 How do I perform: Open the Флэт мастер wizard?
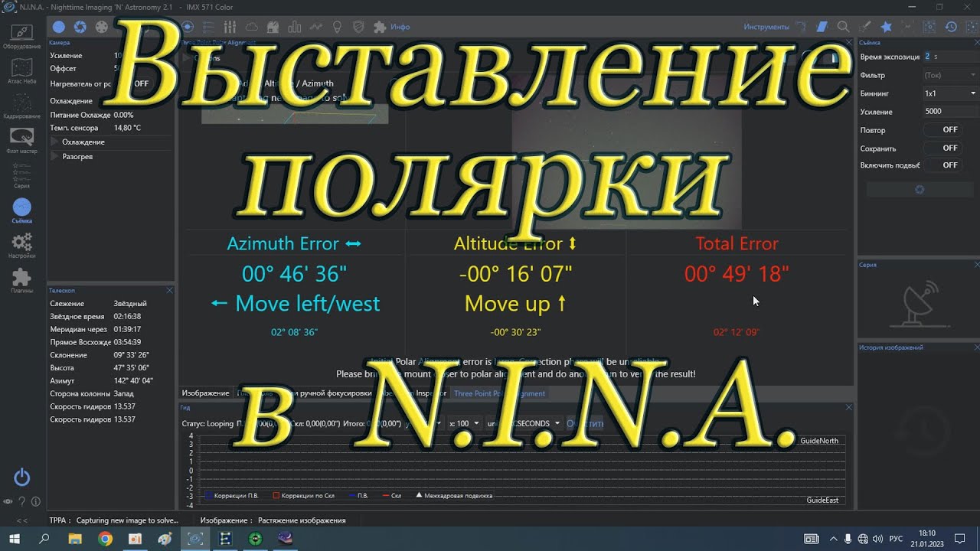coord(21,141)
